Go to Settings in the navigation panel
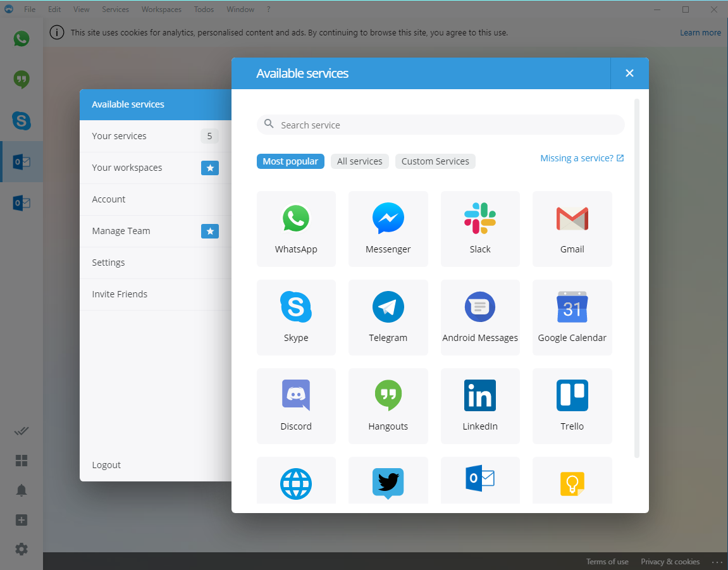Image resolution: width=728 pixels, height=570 pixels. tap(156, 263)
